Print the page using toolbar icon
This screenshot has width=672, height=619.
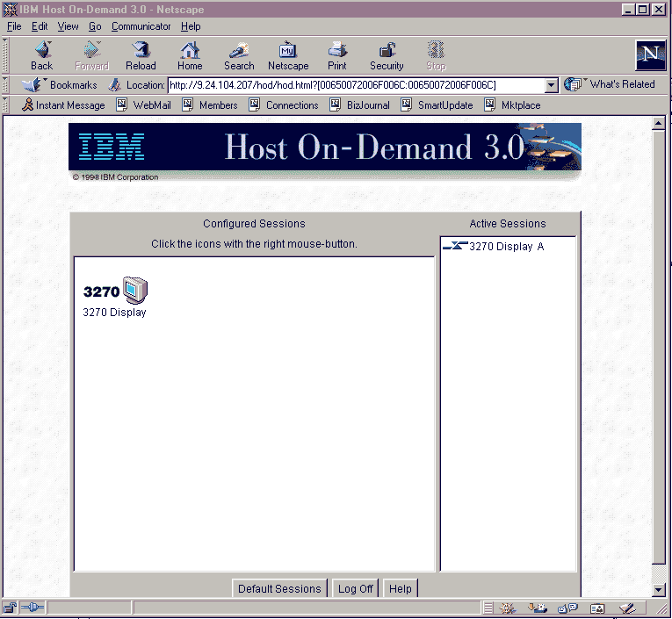pos(337,55)
